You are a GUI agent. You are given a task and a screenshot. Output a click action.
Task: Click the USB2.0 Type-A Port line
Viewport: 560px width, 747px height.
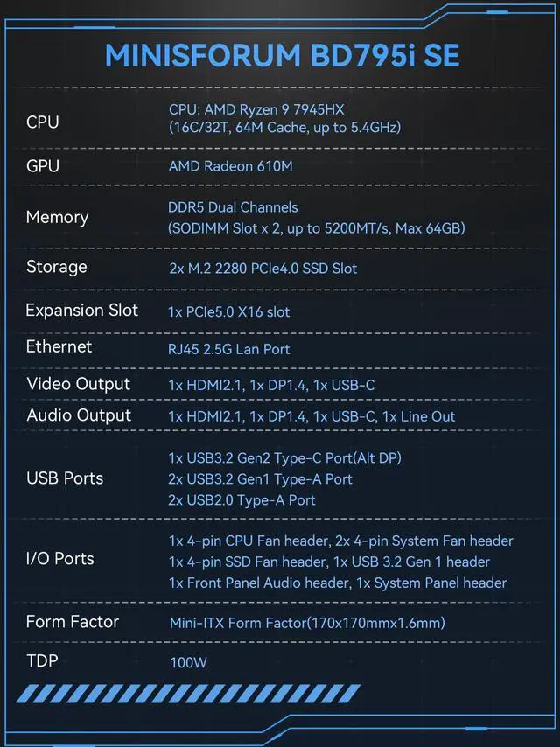[x=242, y=500]
